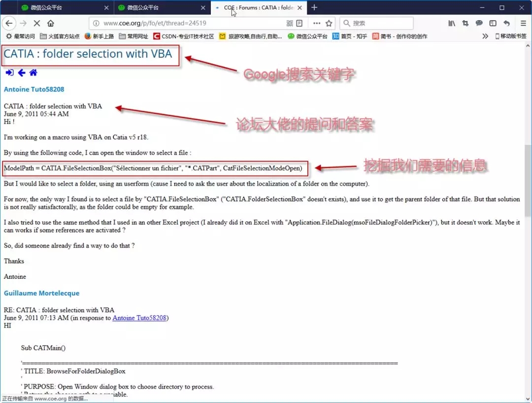Close the second WeChat platform tab
Viewport: 532px width, 403px height.
203,7
